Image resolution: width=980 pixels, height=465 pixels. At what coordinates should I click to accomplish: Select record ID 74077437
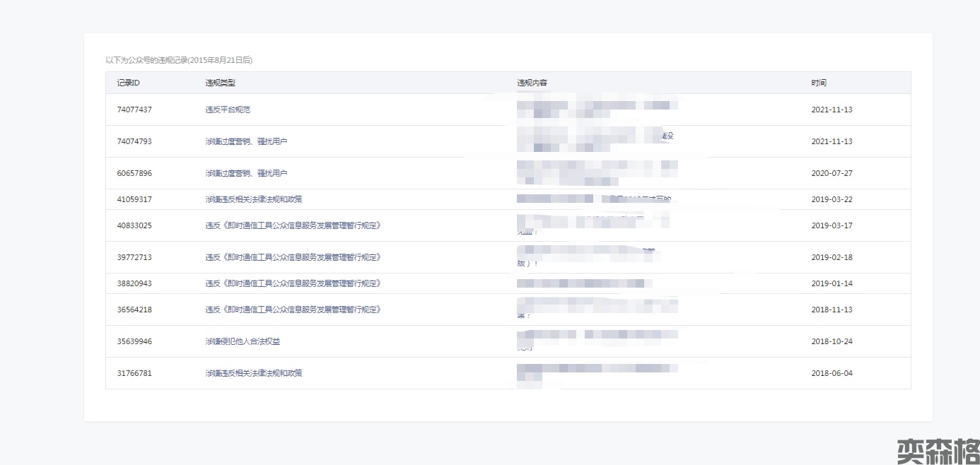coord(134,110)
